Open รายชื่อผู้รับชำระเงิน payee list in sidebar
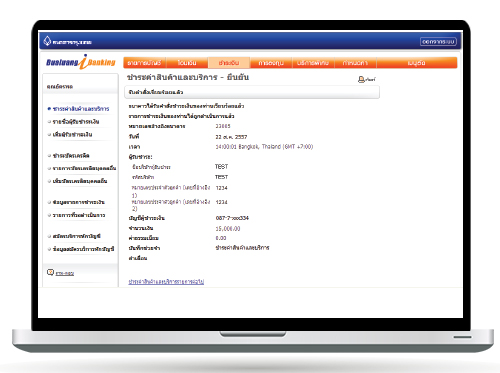The image size is (500, 373). [x=76, y=122]
